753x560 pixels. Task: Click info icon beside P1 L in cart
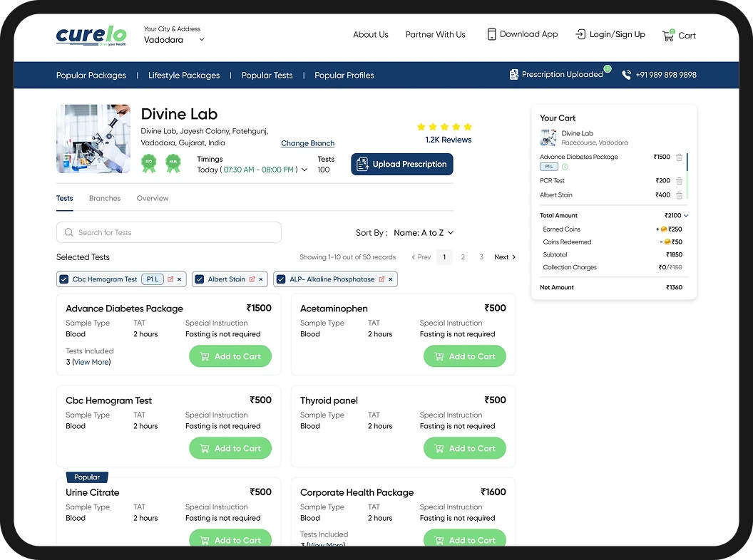click(x=565, y=167)
